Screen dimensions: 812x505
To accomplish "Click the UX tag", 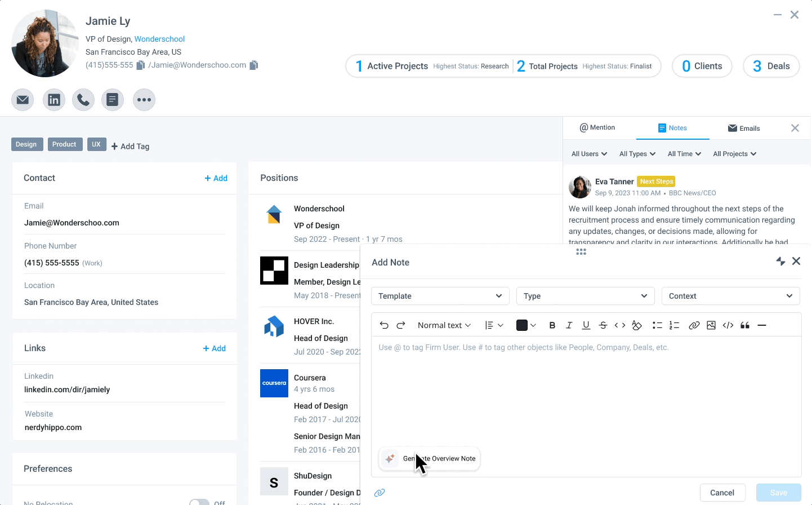I will [x=96, y=144].
